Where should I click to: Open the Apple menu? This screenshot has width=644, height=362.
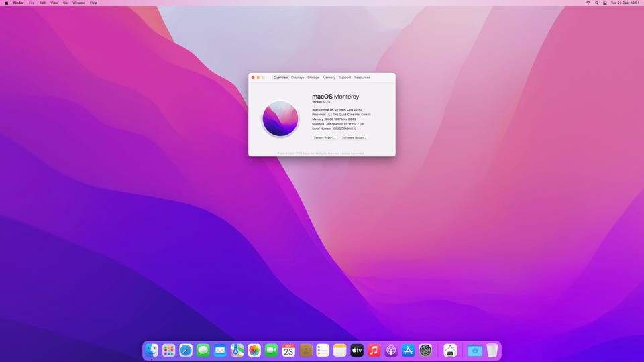[x=5, y=3]
